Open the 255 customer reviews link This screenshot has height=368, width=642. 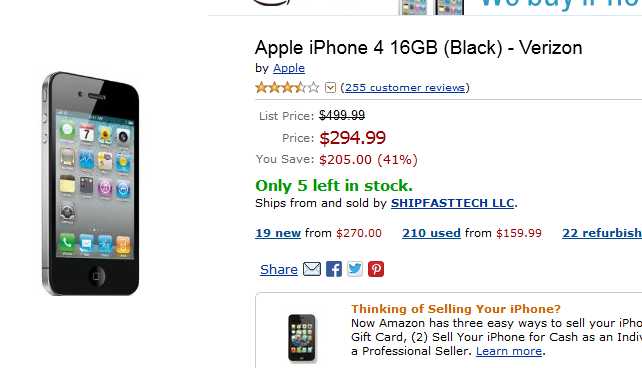point(405,88)
